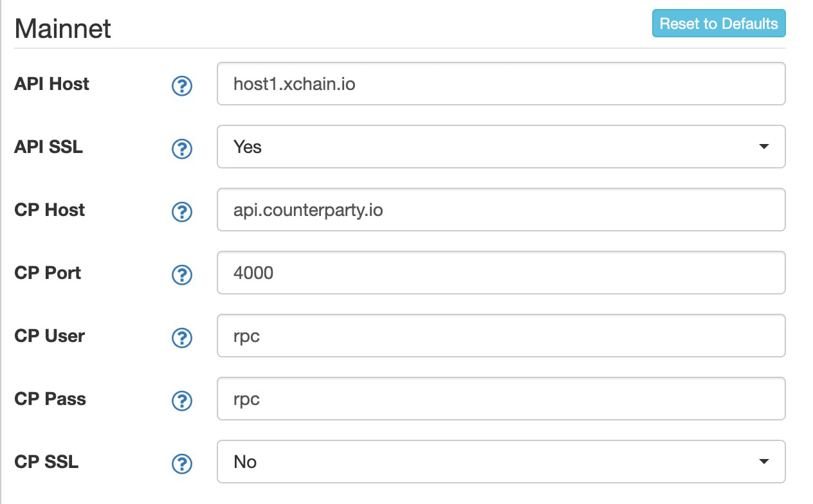Expand the CP SSL dropdown showing No
Screen dimensions: 813x504
click(501, 462)
